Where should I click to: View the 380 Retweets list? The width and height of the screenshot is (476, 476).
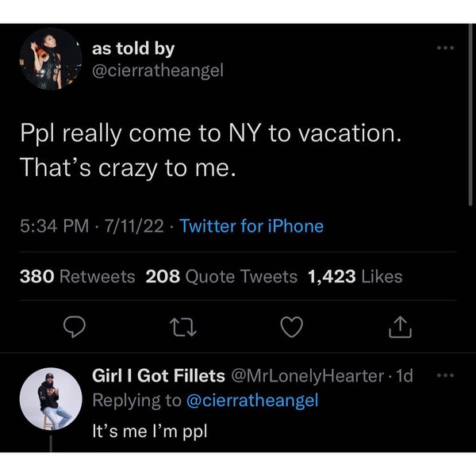click(77, 277)
